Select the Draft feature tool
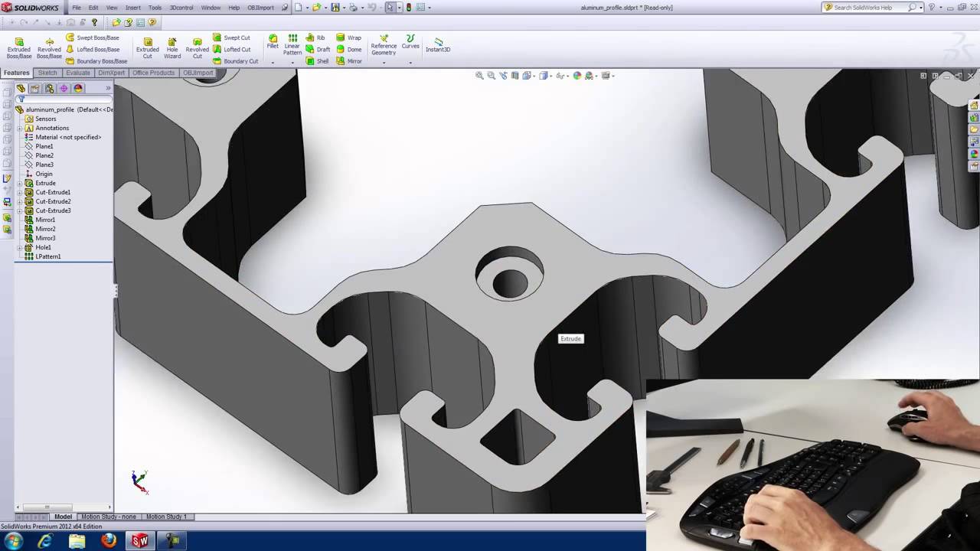This screenshot has width=980, height=551. point(318,49)
